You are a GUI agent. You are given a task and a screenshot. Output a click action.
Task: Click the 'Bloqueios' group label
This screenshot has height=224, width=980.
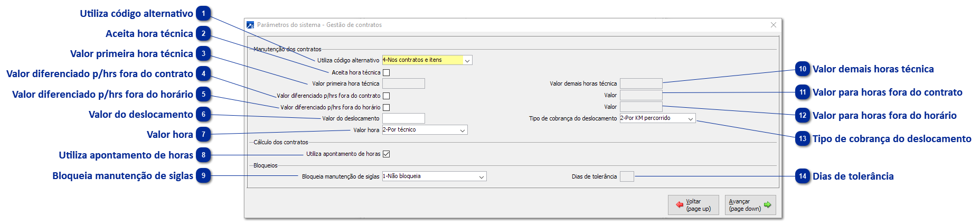click(x=266, y=165)
